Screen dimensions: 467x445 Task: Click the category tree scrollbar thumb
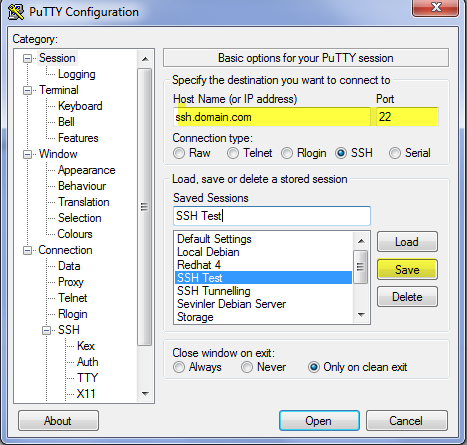coord(145,207)
